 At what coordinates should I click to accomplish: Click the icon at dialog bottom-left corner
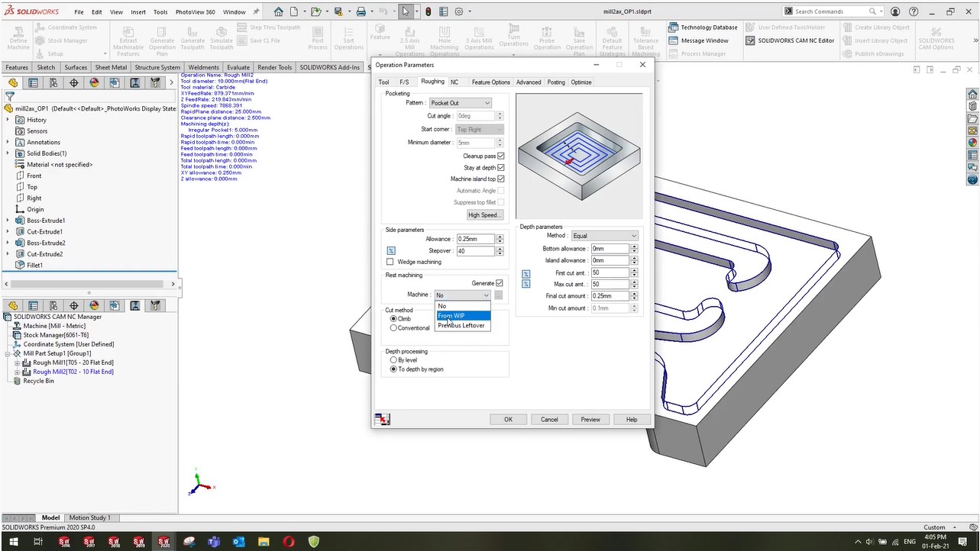coord(382,419)
